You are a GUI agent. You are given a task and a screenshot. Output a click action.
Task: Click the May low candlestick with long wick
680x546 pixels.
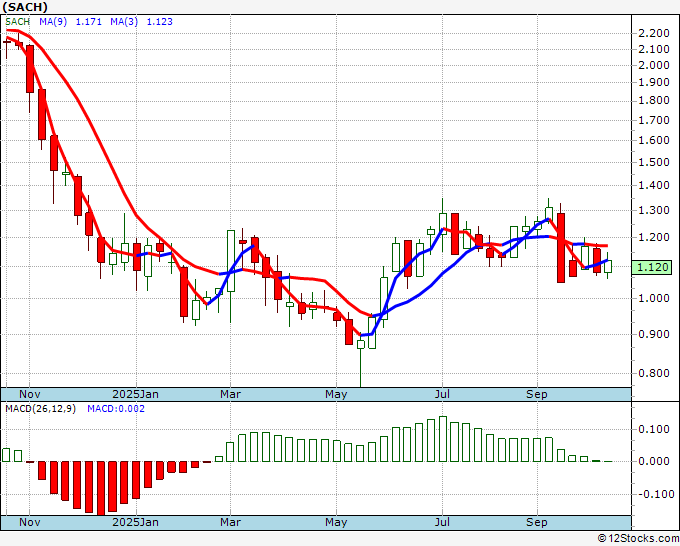pyautogui.click(x=360, y=360)
